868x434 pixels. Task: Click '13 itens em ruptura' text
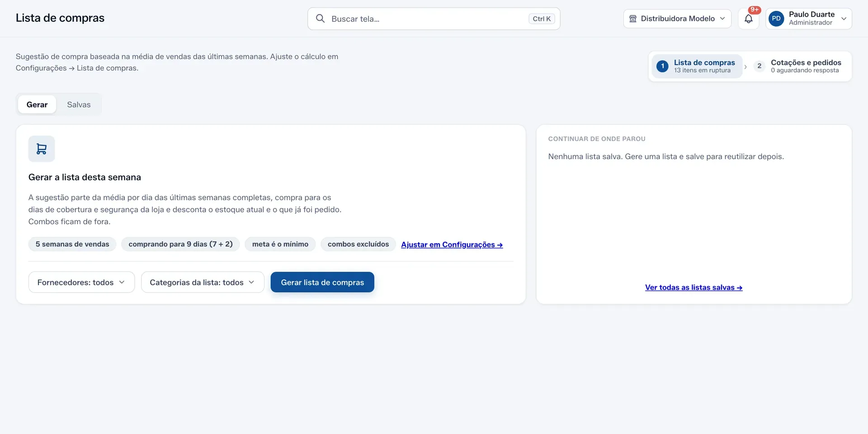click(x=702, y=71)
